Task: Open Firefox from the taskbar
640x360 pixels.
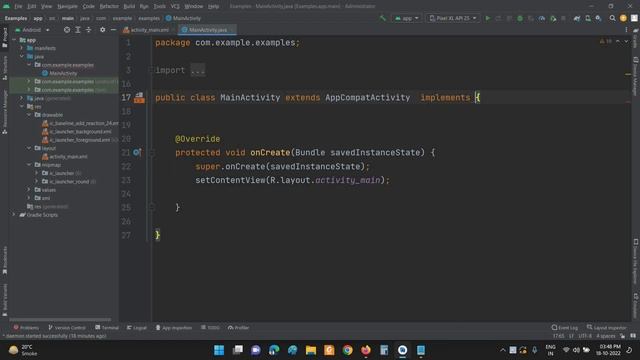Action: (366, 350)
